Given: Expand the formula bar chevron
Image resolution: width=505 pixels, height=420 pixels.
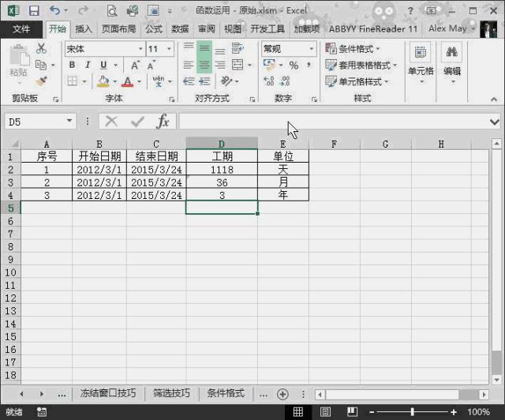Looking at the screenshot, I should (495, 122).
